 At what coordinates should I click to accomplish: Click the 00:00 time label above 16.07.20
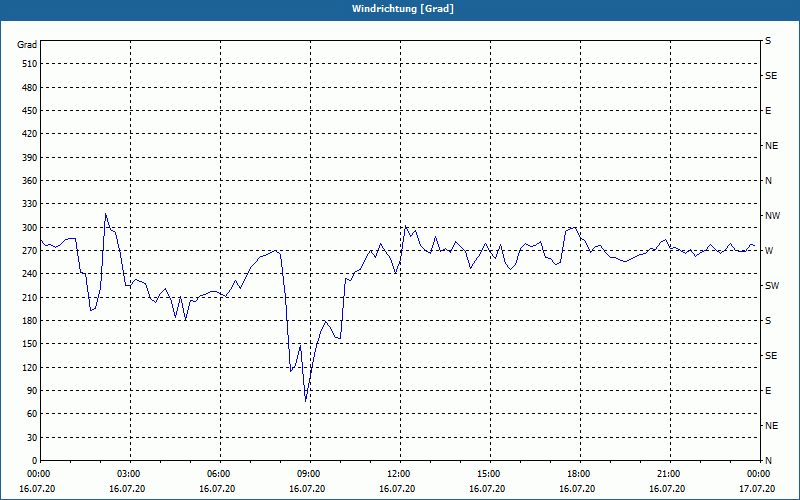tap(37, 473)
